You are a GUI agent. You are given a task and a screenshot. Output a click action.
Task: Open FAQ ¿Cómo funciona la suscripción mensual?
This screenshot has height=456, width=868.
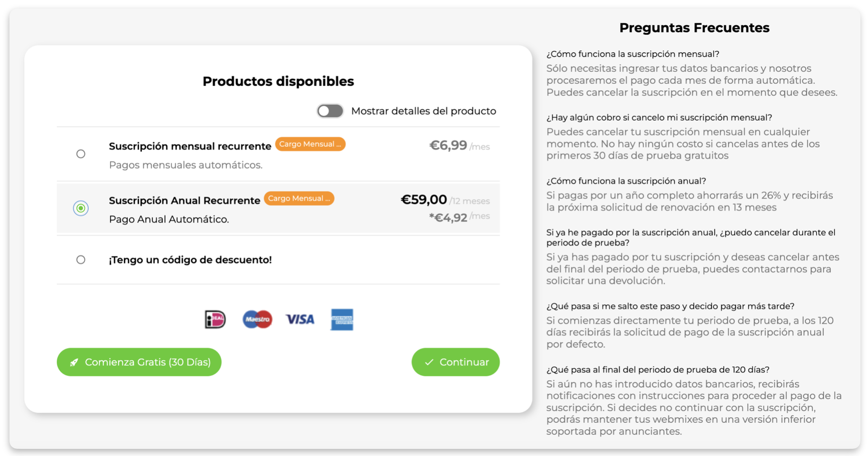click(x=632, y=54)
